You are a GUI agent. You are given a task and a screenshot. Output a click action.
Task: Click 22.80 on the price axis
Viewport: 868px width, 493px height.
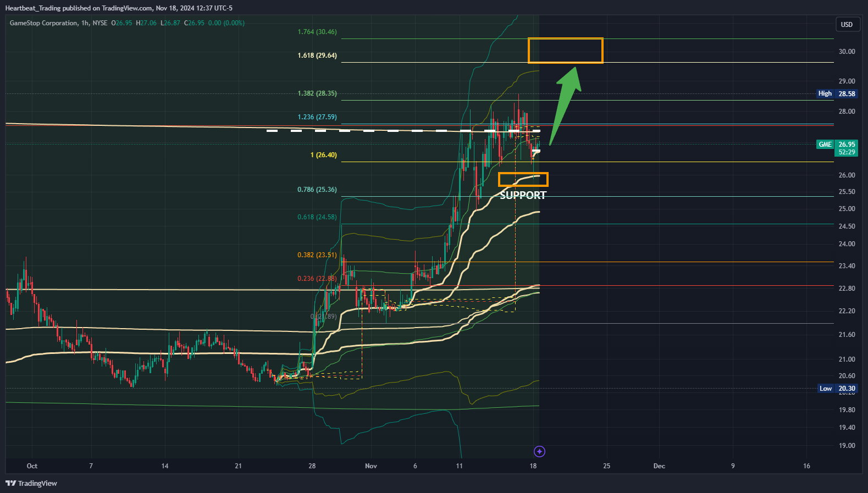[847, 289]
